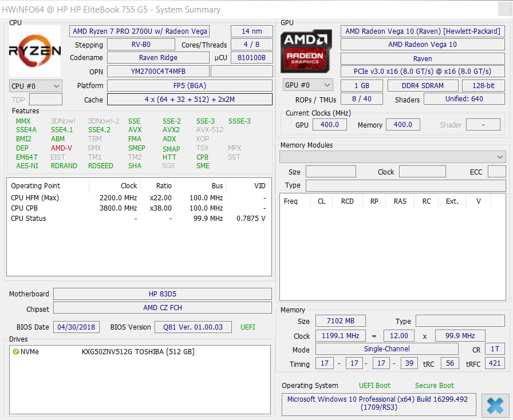Open the GPU #0 selector dropdown
The width and height of the screenshot is (513, 420).
click(307, 85)
